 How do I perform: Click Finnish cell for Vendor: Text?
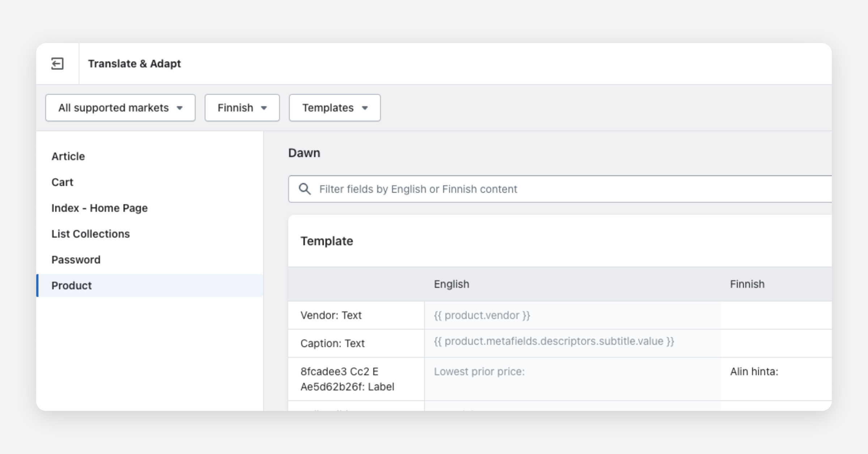coord(776,315)
